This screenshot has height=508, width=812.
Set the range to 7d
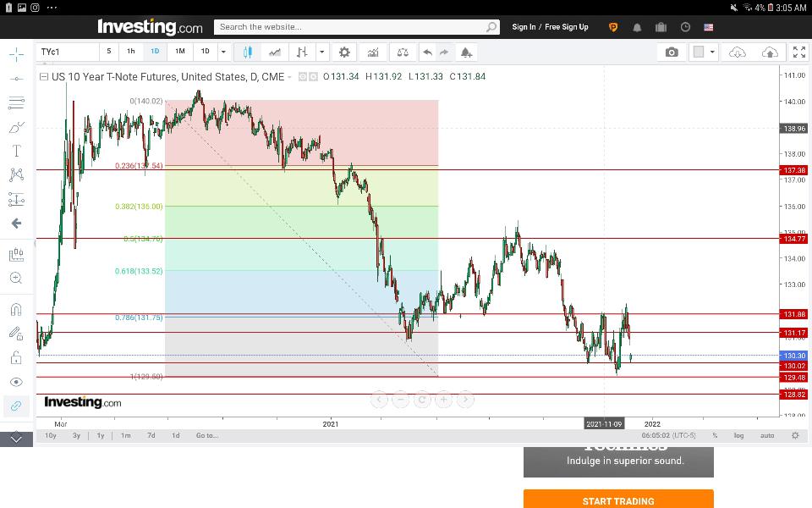click(x=151, y=435)
